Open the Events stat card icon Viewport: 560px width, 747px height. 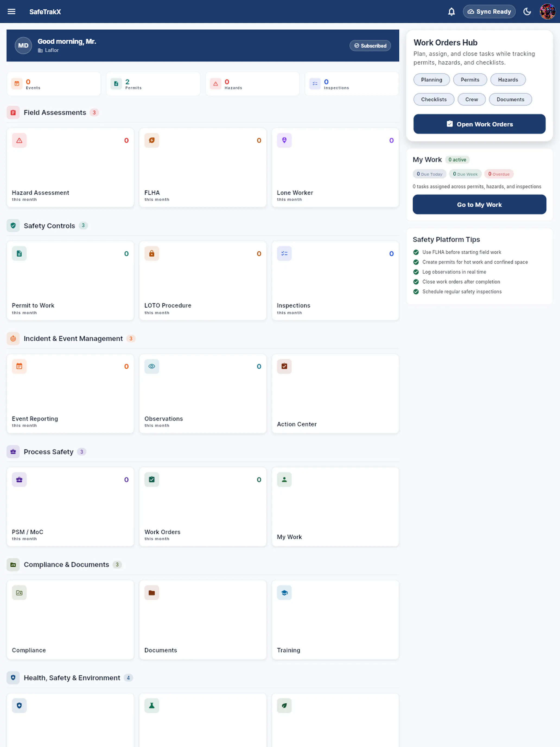click(x=17, y=84)
